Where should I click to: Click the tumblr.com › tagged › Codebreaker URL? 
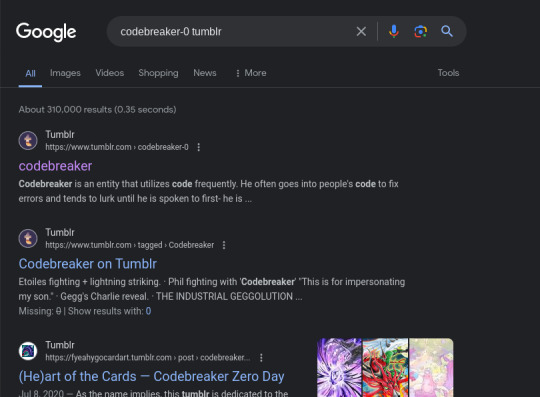[129, 245]
